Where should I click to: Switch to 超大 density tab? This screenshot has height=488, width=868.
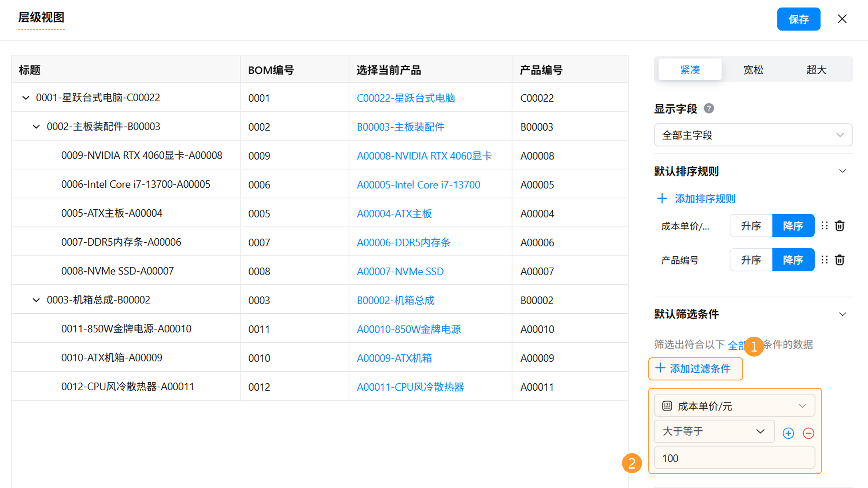click(x=816, y=70)
